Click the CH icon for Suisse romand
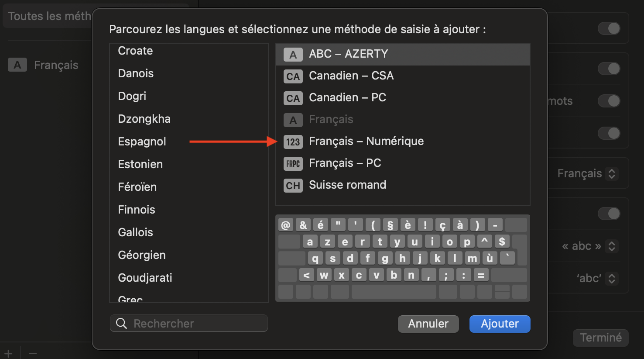644x359 pixels. point(293,186)
